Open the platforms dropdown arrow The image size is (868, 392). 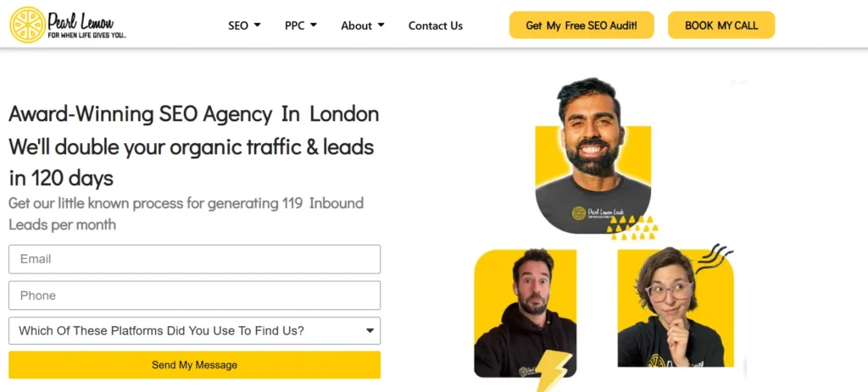click(x=370, y=331)
